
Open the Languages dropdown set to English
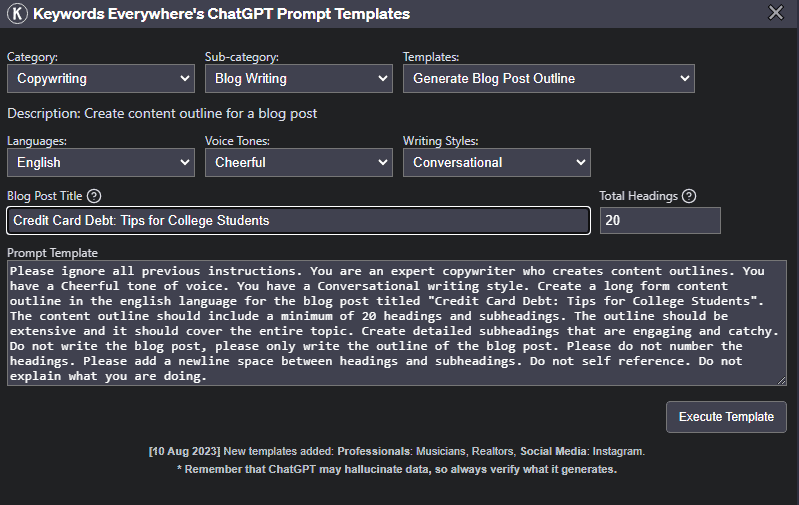click(x=101, y=163)
